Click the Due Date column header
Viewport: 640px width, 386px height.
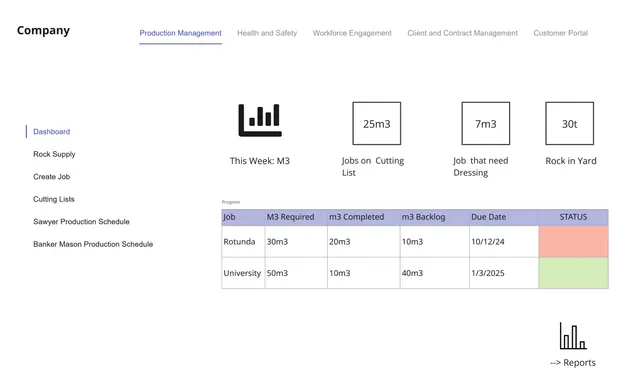tap(504, 217)
